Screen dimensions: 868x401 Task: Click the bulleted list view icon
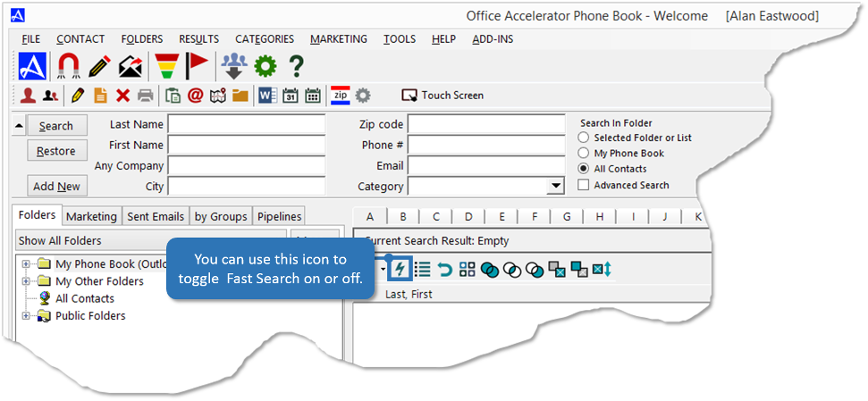[422, 270]
